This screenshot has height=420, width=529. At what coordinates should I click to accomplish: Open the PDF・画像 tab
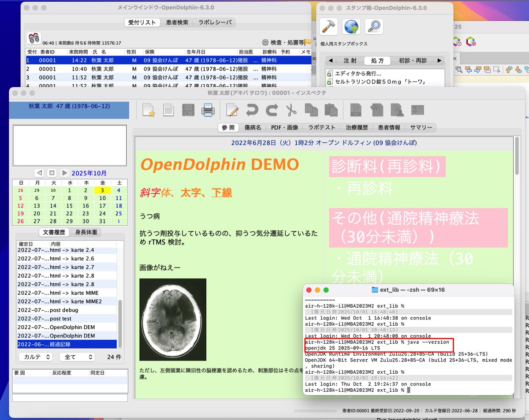pyautogui.click(x=284, y=127)
